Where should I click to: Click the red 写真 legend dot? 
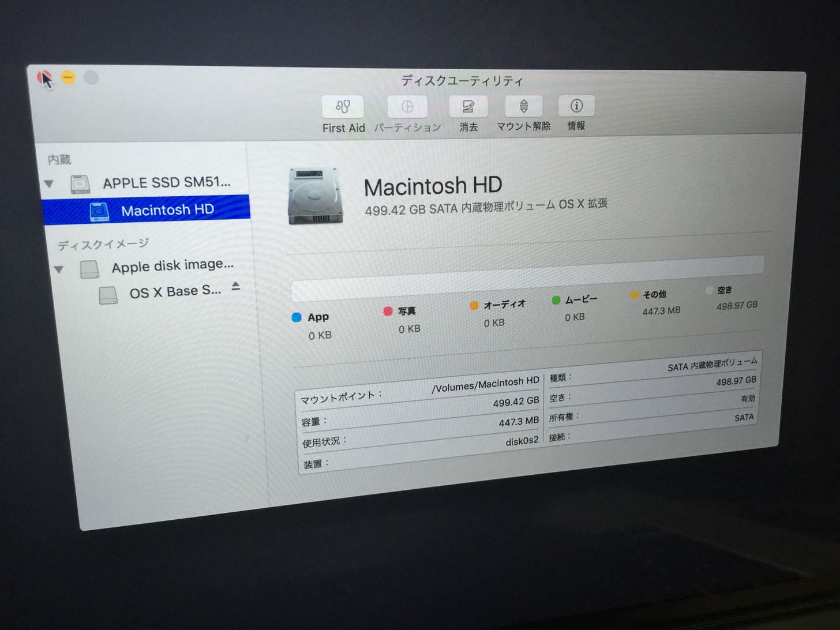(388, 312)
